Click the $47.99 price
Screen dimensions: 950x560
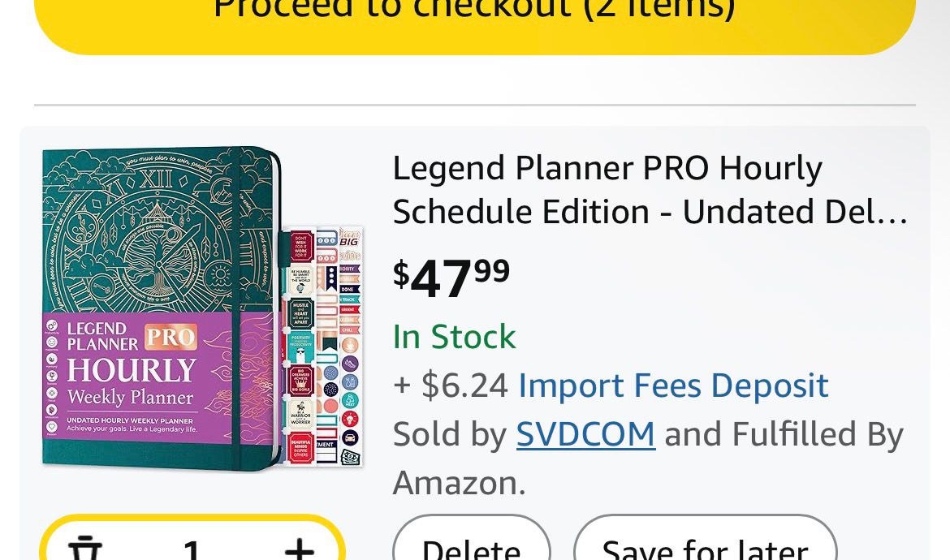(451, 277)
